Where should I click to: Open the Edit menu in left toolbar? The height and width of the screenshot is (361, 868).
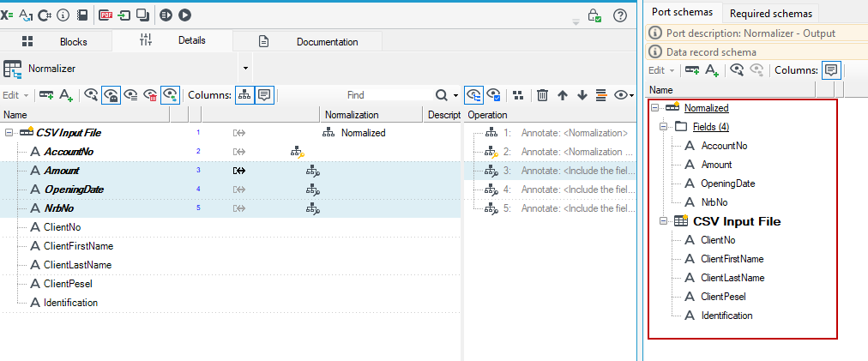15,95
